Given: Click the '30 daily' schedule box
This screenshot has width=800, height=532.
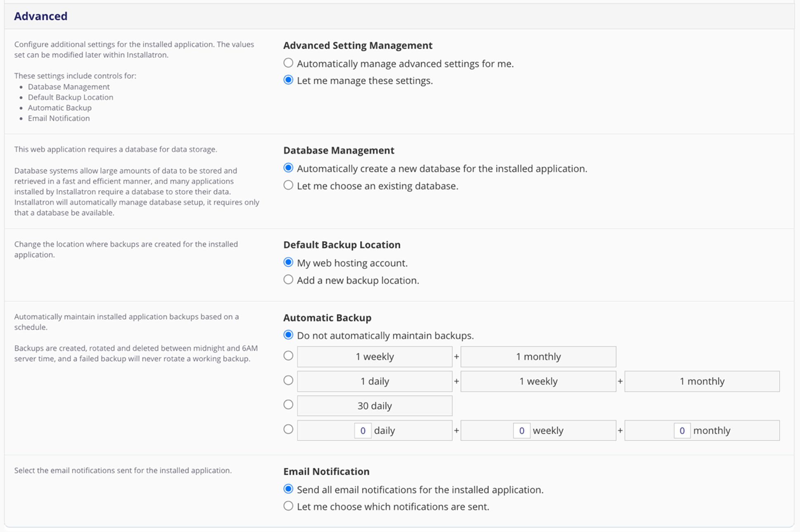Looking at the screenshot, I should [374, 406].
